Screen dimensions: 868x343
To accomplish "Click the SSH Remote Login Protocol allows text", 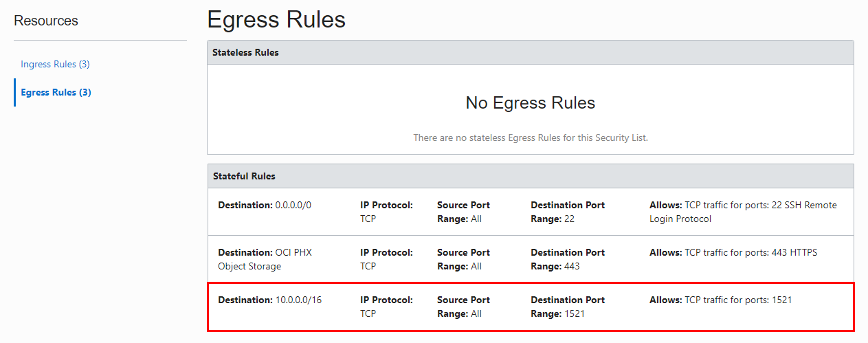I will tap(743, 212).
